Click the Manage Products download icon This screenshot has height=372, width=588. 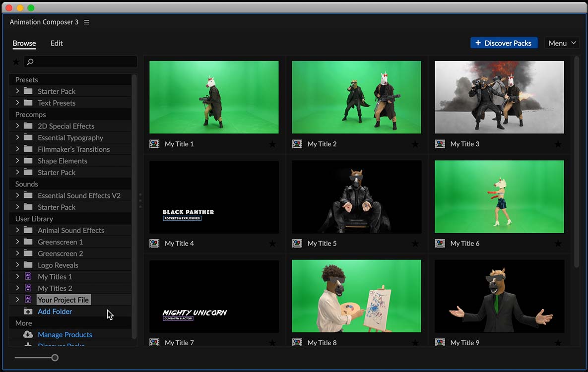(x=28, y=335)
